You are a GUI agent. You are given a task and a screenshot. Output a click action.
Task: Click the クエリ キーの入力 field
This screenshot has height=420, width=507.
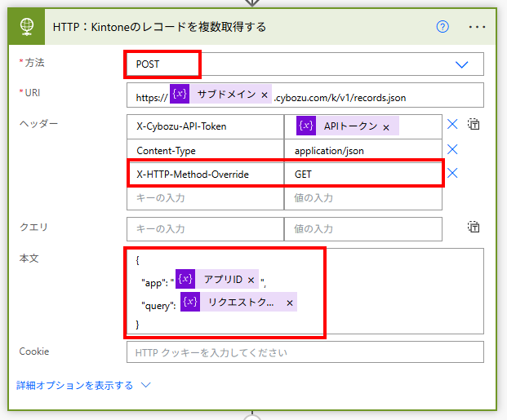[205, 229]
